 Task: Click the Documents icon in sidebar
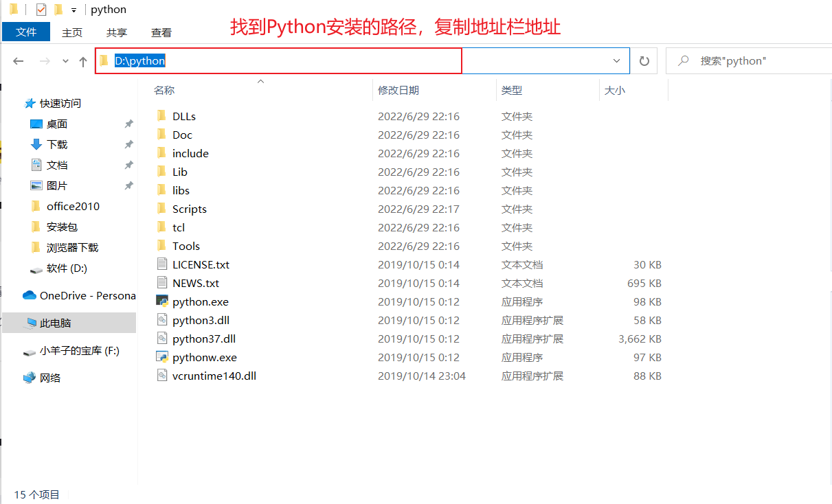click(x=36, y=165)
